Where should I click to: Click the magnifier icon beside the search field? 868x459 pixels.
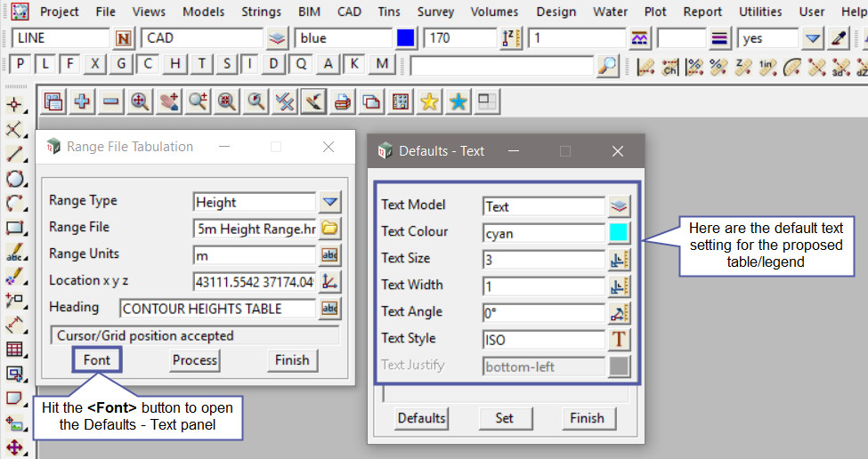pyautogui.click(x=607, y=65)
